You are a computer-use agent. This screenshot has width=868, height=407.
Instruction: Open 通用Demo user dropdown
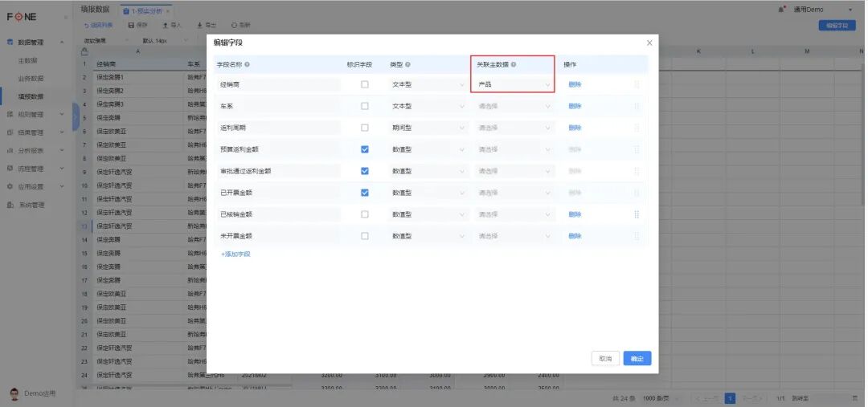click(823, 10)
